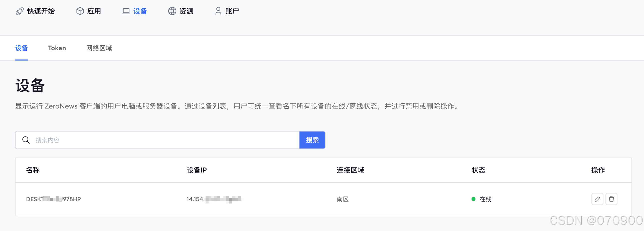
Task: Delete the device using the trash icon
Action: pos(611,199)
